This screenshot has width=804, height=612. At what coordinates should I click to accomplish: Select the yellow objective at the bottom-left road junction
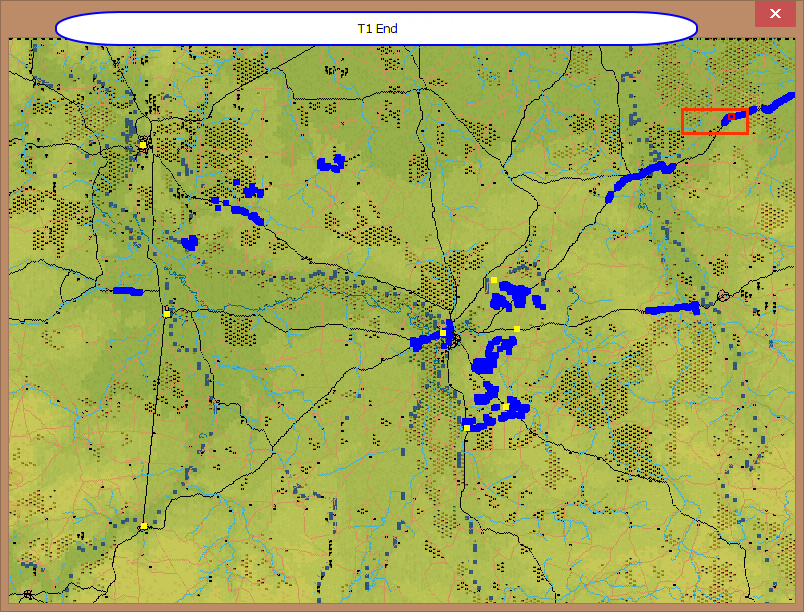pyautogui.click(x=144, y=526)
